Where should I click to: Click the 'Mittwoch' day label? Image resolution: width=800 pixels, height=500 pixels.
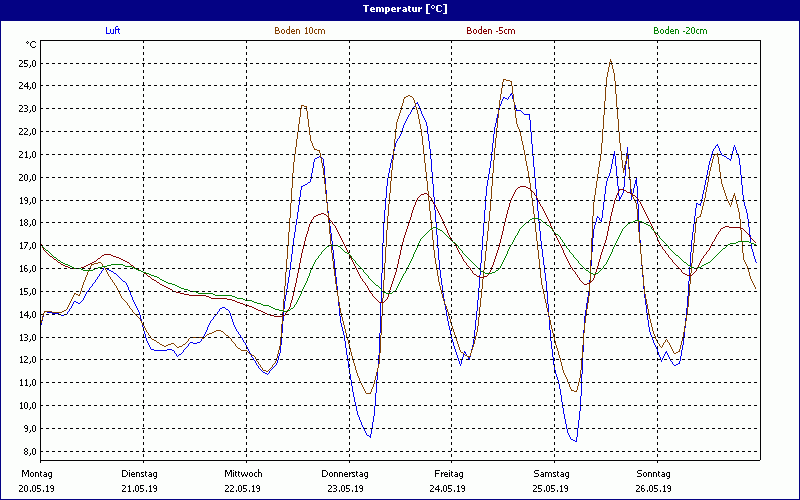[243, 473]
